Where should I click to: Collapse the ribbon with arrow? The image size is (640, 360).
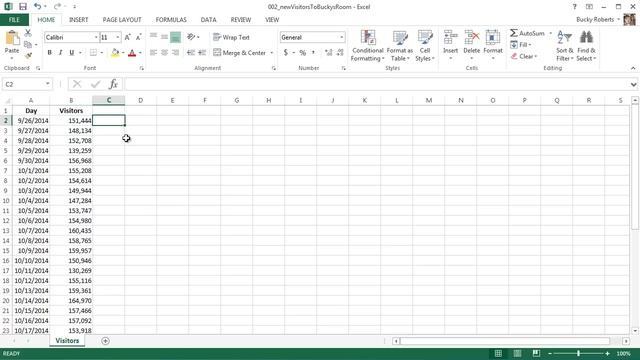[633, 68]
